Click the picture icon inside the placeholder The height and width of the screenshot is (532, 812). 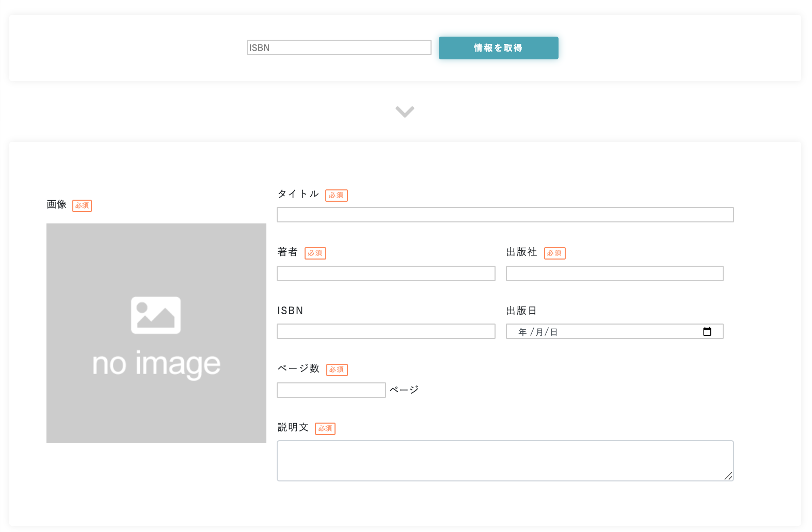(156, 315)
